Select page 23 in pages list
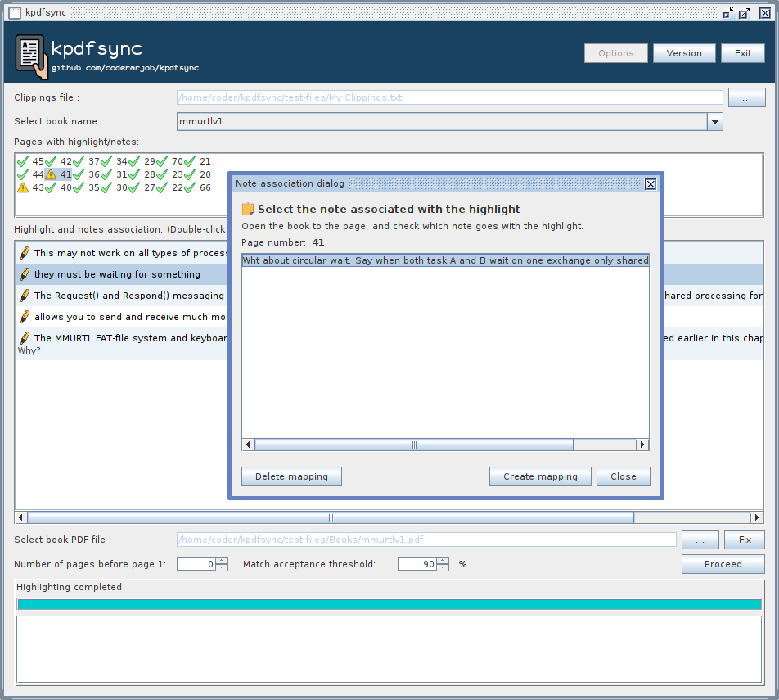Image resolution: width=779 pixels, height=700 pixels. [x=170, y=174]
